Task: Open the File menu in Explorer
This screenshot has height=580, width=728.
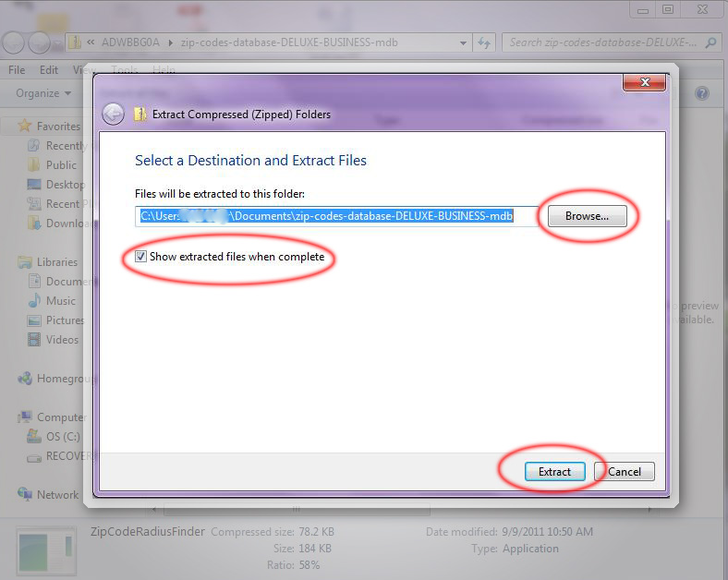Action: point(17,70)
